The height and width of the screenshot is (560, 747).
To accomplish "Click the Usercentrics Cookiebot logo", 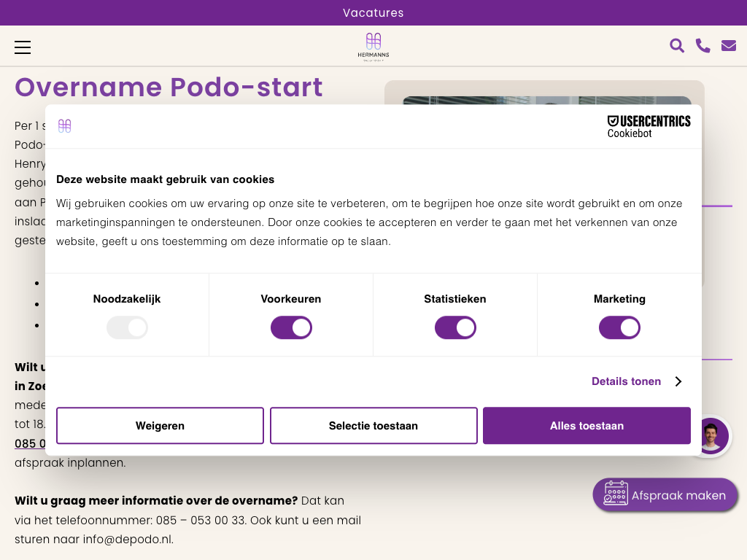I will [x=649, y=126].
